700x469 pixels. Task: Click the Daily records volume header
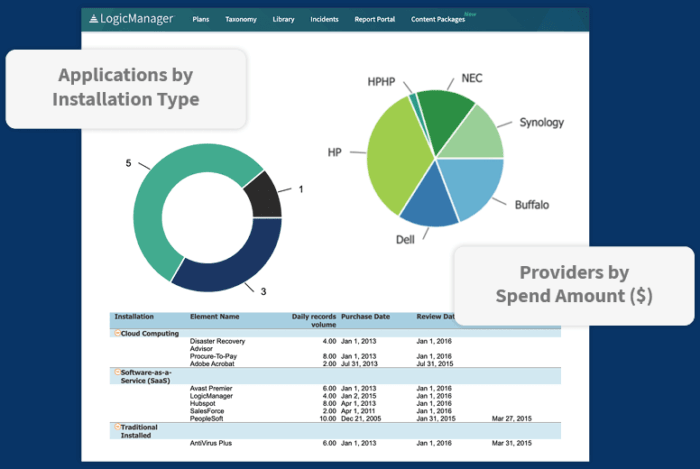(x=314, y=320)
